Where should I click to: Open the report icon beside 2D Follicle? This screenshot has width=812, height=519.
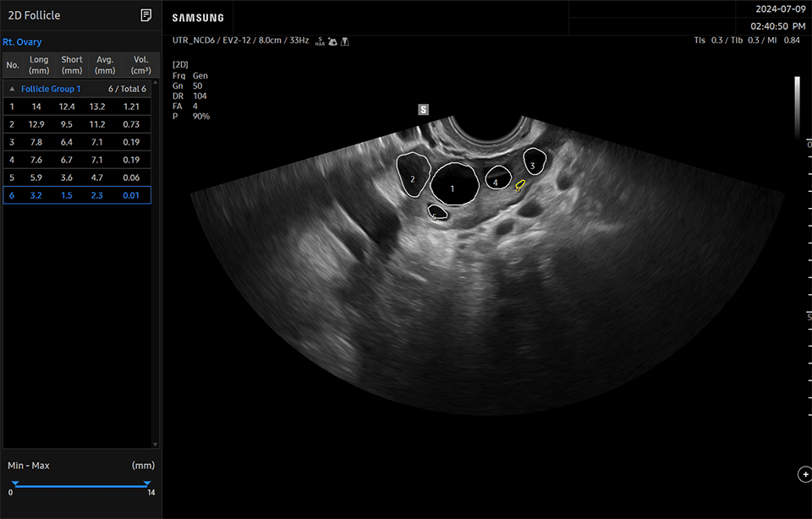[x=146, y=15]
